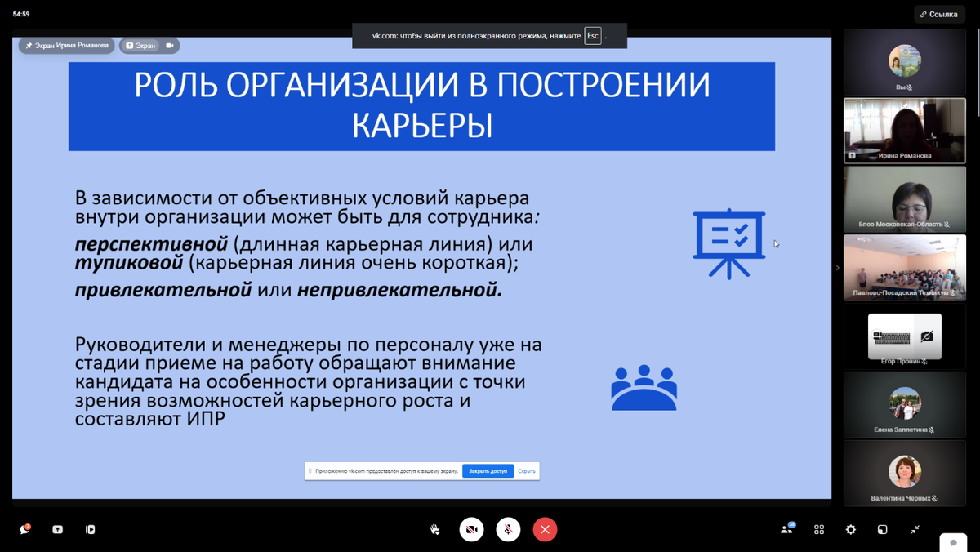Click drag handle of sharing notification bar
Viewport: 980px width, 552px height.
(310, 471)
